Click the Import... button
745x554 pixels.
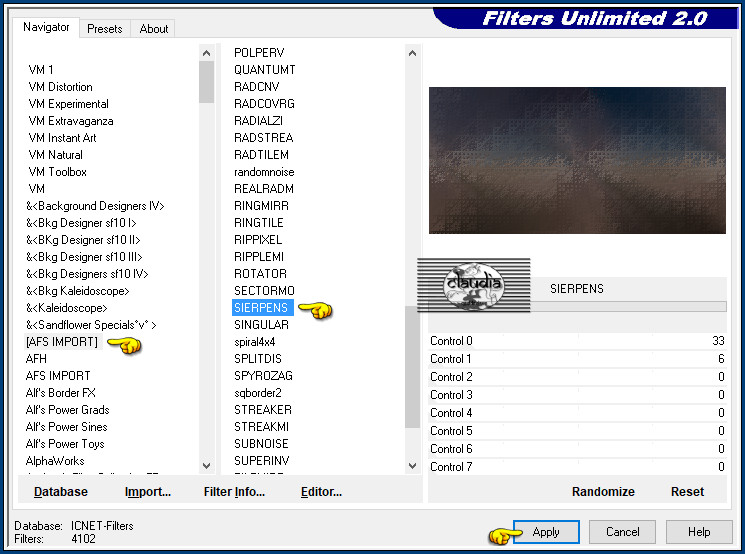coord(148,492)
